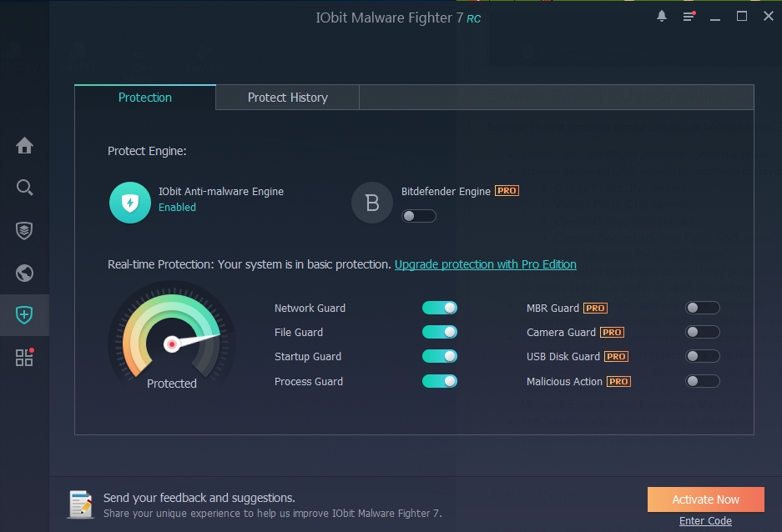782x532 pixels.
Task: Click the Protected label under gauge
Action: click(172, 384)
